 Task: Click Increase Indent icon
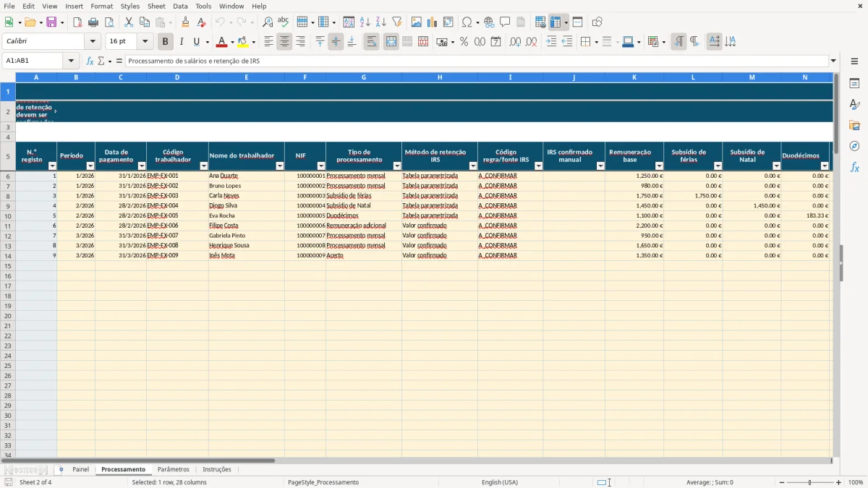(551, 42)
